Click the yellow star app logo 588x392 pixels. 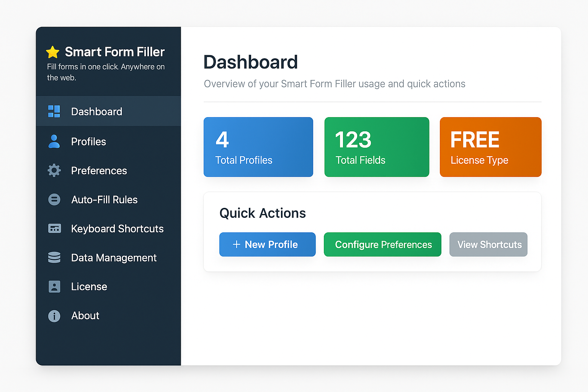pyautogui.click(x=52, y=52)
